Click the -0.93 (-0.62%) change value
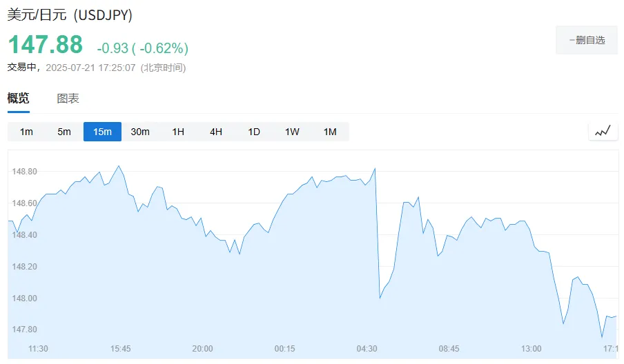This screenshot has width=624, height=364. pos(142,48)
